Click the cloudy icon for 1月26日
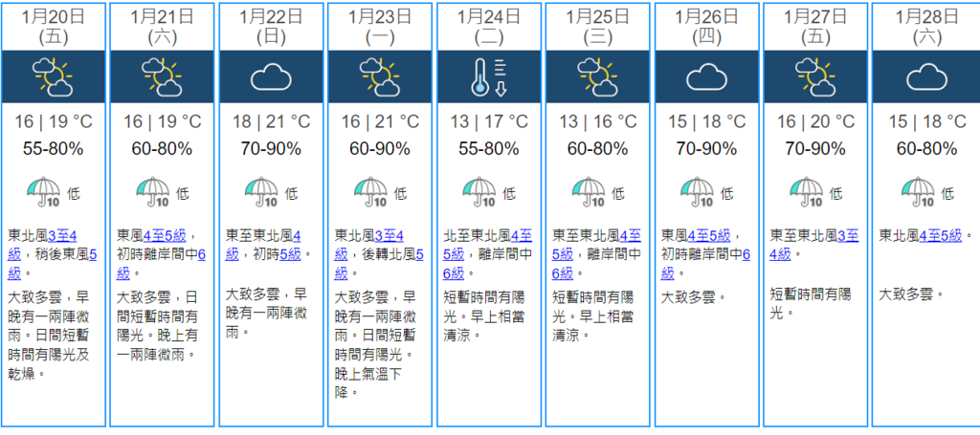The height and width of the screenshot is (435, 980). point(707,78)
